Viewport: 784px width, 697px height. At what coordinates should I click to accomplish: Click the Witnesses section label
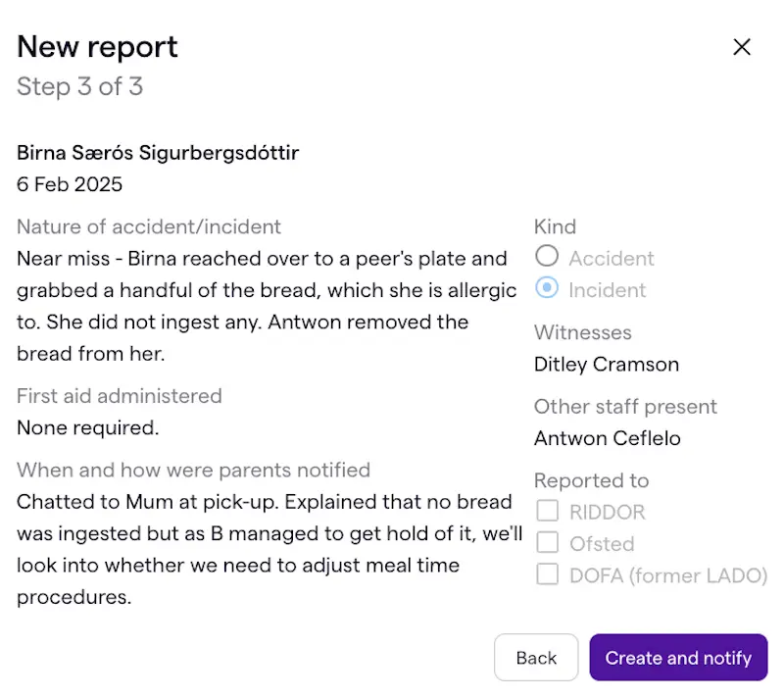tap(583, 332)
